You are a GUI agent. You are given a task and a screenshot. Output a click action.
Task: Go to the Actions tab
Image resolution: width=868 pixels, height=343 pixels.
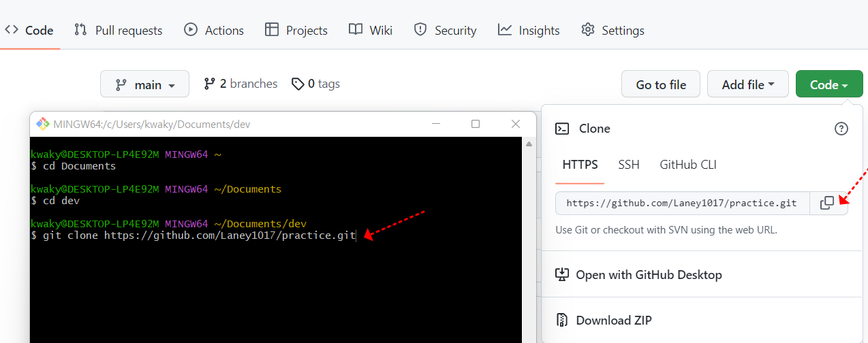214,31
